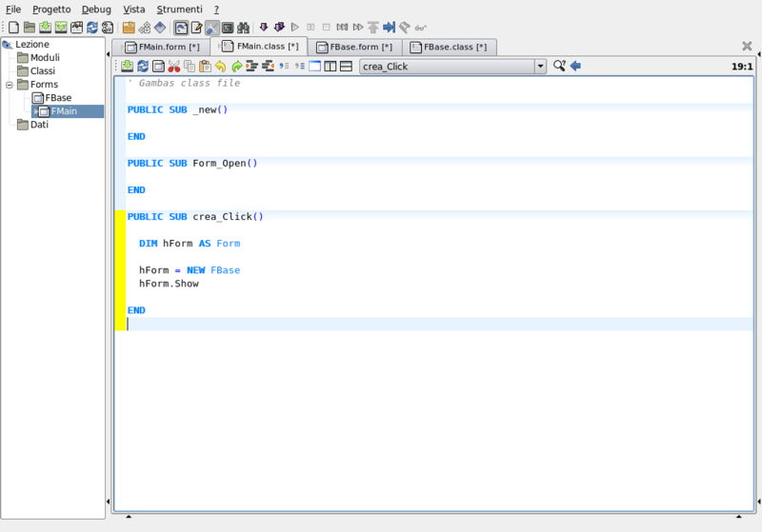Select the Classi folder in tree
The width and height of the screenshot is (762, 532).
(x=42, y=70)
